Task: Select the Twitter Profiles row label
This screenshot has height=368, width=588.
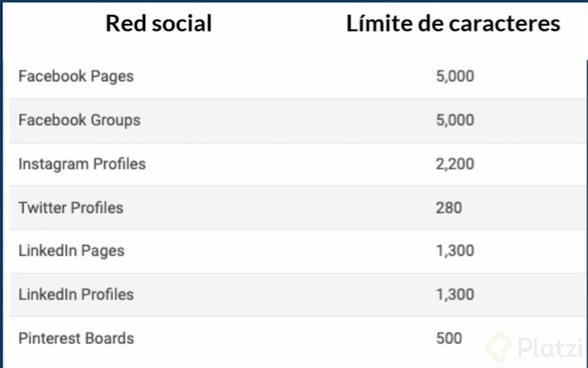Action: pos(71,208)
